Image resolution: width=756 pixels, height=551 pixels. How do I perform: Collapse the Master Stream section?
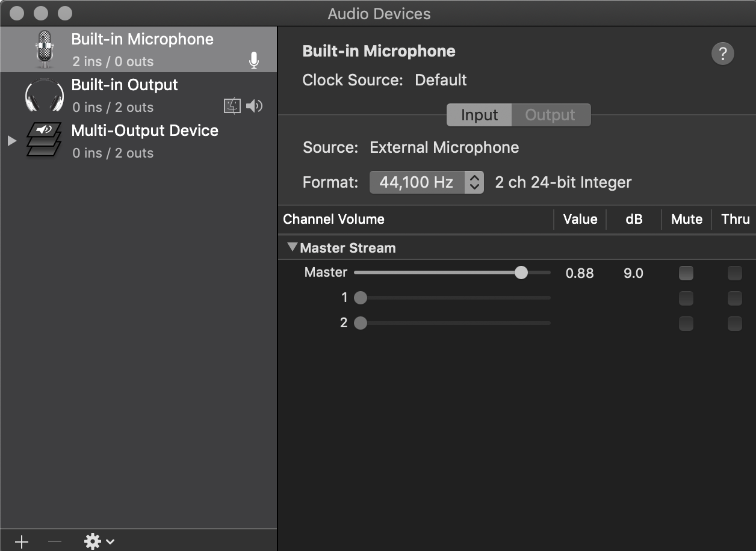[x=293, y=247]
